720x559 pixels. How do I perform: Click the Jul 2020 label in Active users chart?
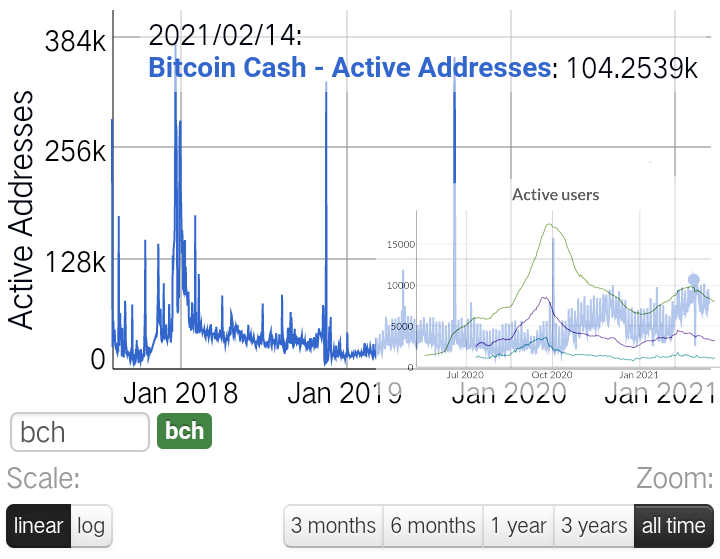[x=465, y=375]
